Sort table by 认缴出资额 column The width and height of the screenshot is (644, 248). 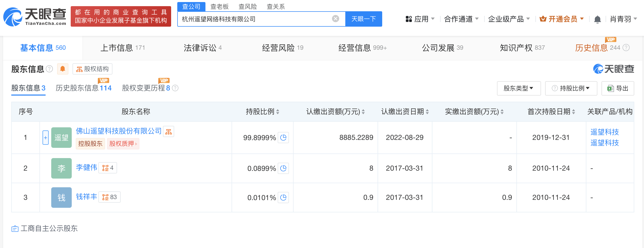[x=363, y=112]
